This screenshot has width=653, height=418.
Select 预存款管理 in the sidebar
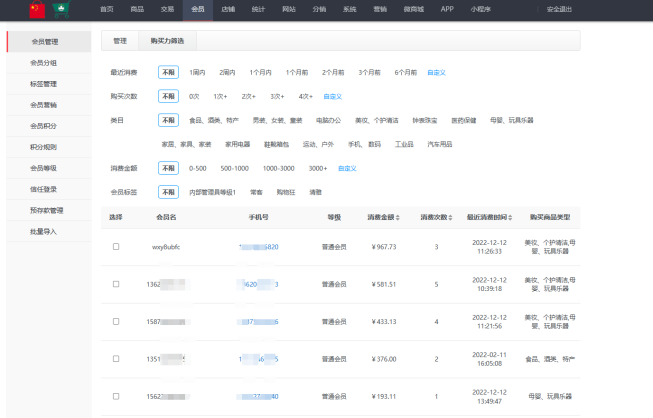[x=49, y=210]
